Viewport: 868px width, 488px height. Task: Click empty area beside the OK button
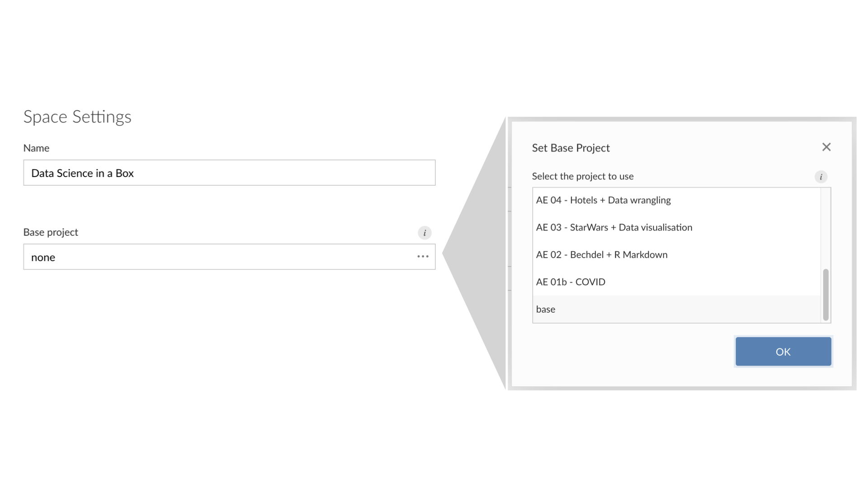tap(633, 352)
